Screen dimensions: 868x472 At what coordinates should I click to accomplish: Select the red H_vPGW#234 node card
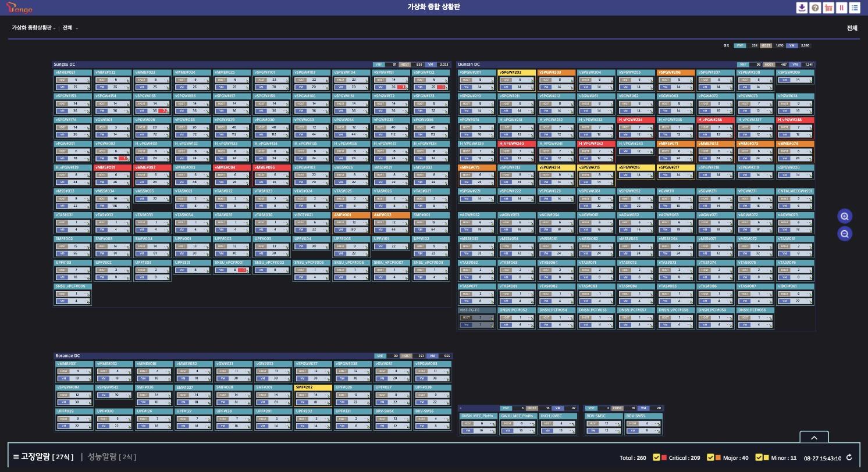coord(636,128)
